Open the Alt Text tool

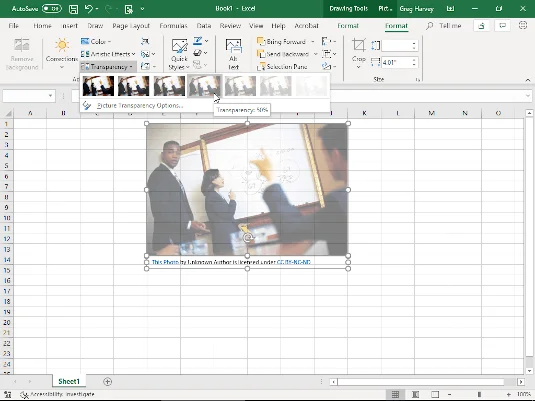click(x=233, y=54)
